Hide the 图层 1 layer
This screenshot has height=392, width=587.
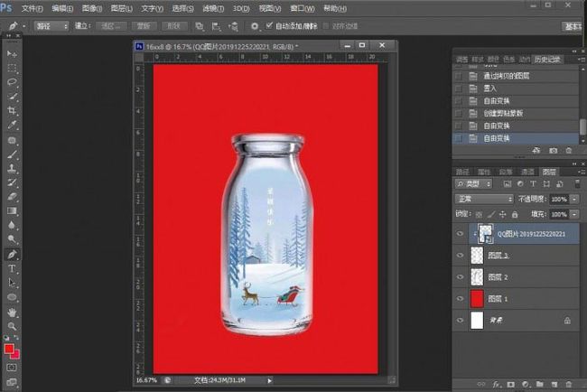pos(460,299)
